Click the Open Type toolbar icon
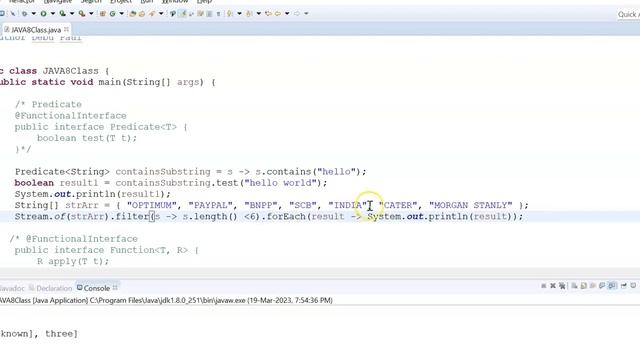 tap(132, 13)
